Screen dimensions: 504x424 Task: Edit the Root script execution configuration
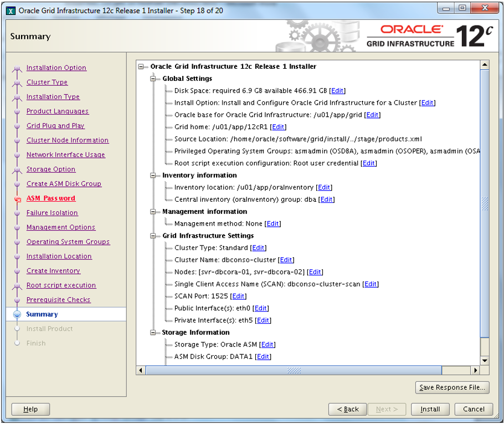coord(369,164)
